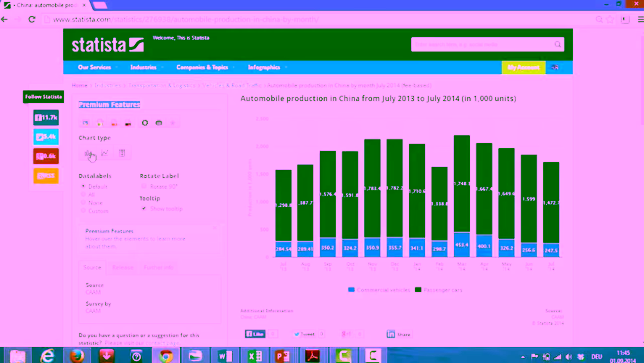Screen dimensions: 644x363
Task: Open Twitter follow button showing 5.4k
Action: 46,137
